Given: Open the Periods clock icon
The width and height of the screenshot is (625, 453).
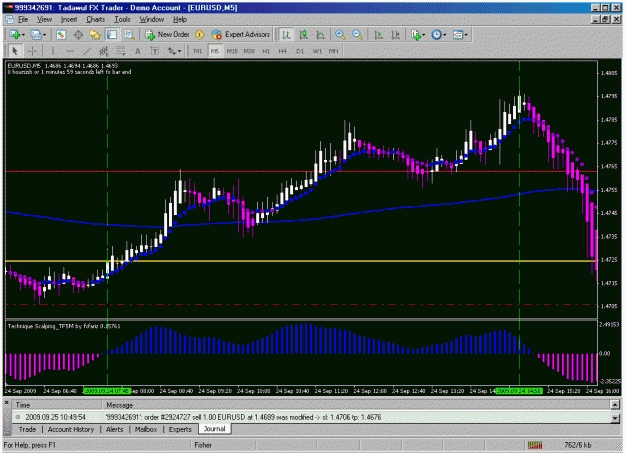Looking at the screenshot, I should 437,35.
